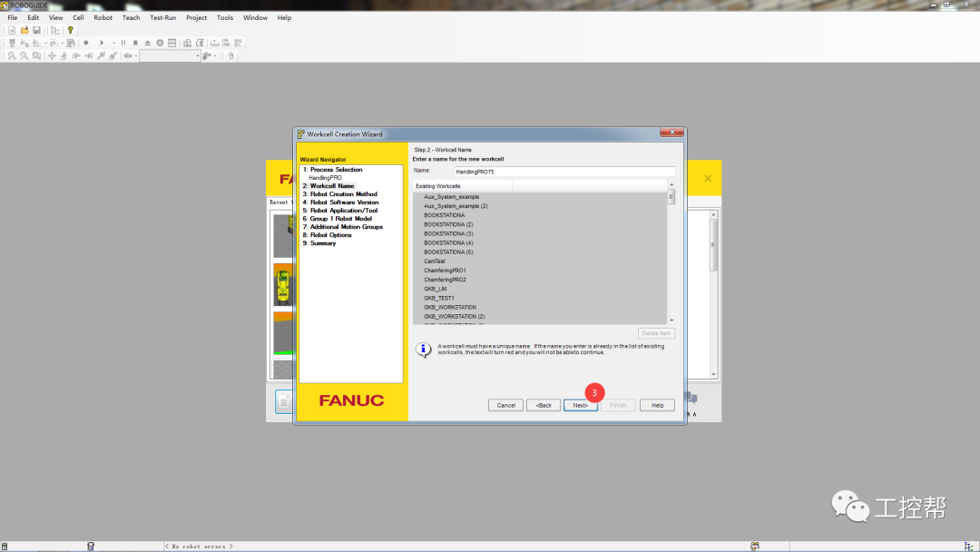
Task: Click the Pause icon in run toolbar
Action: pos(123,44)
